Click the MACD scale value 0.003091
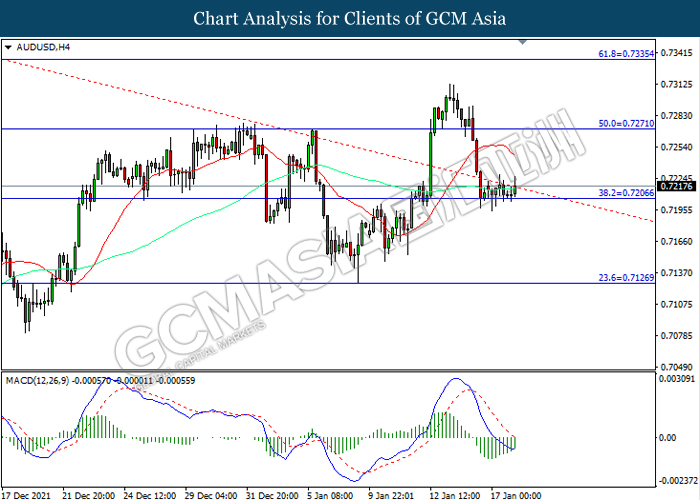Screen dimensions: 700x500 point(677,379)
